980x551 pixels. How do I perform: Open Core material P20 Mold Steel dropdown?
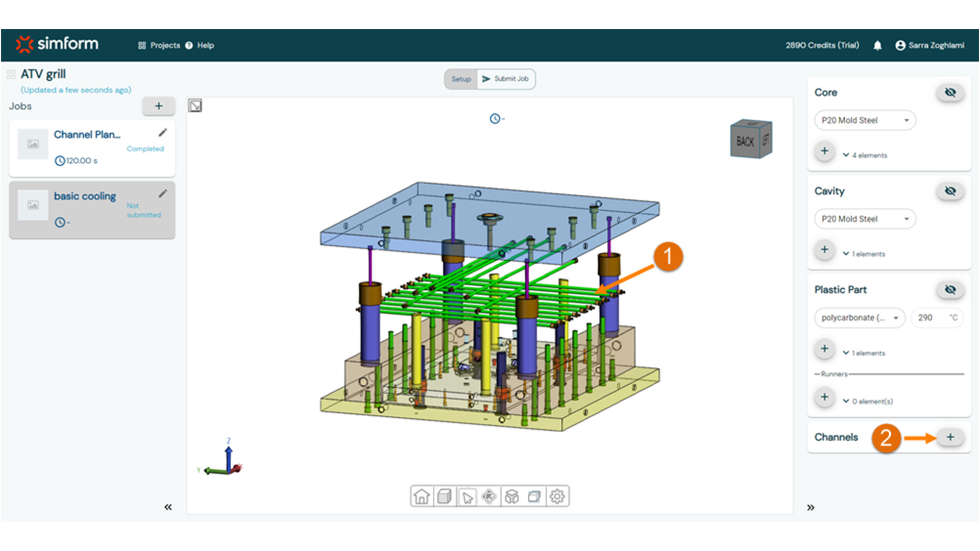(865, 120)
